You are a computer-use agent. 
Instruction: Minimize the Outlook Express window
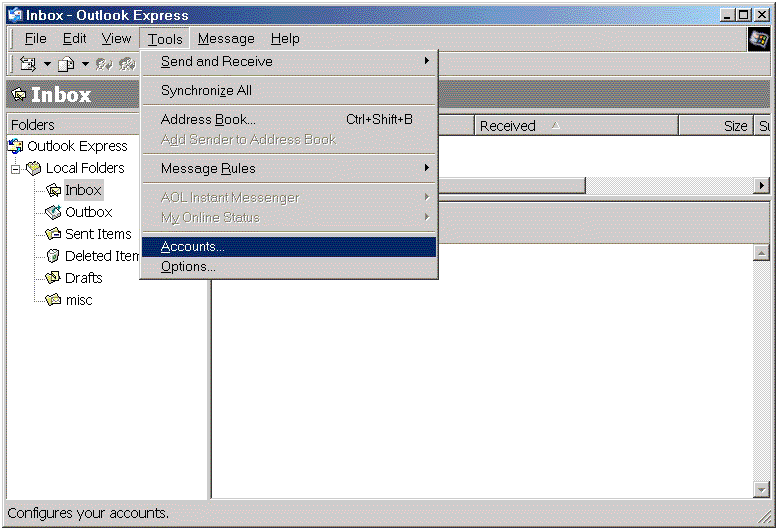coord(727,15)
